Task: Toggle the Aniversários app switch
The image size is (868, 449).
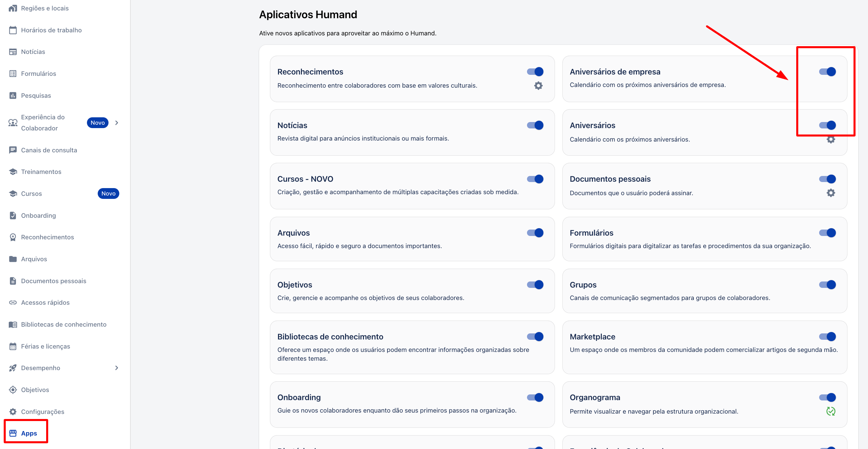Action: pos(828,125)
